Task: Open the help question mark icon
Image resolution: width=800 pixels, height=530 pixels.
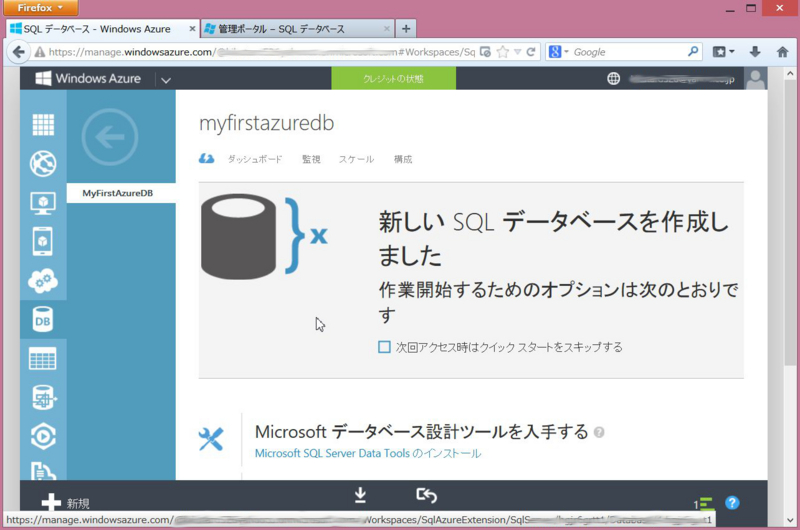Action: [x=732, y=503]
